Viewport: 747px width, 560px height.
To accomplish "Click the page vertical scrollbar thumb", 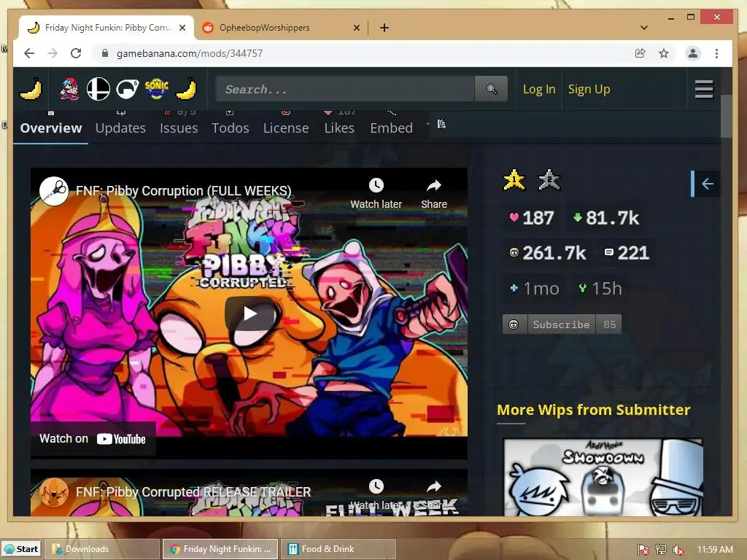I will [x=726, y=116].
